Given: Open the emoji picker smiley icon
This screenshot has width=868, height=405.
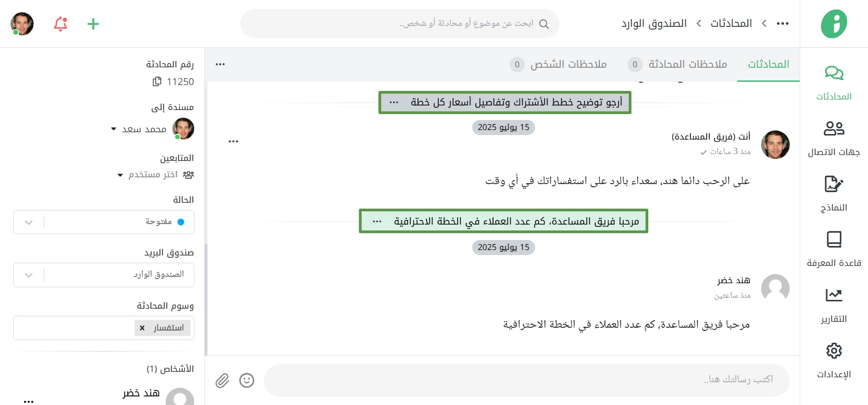Looking at the screenshot, I should pos(247,380).
